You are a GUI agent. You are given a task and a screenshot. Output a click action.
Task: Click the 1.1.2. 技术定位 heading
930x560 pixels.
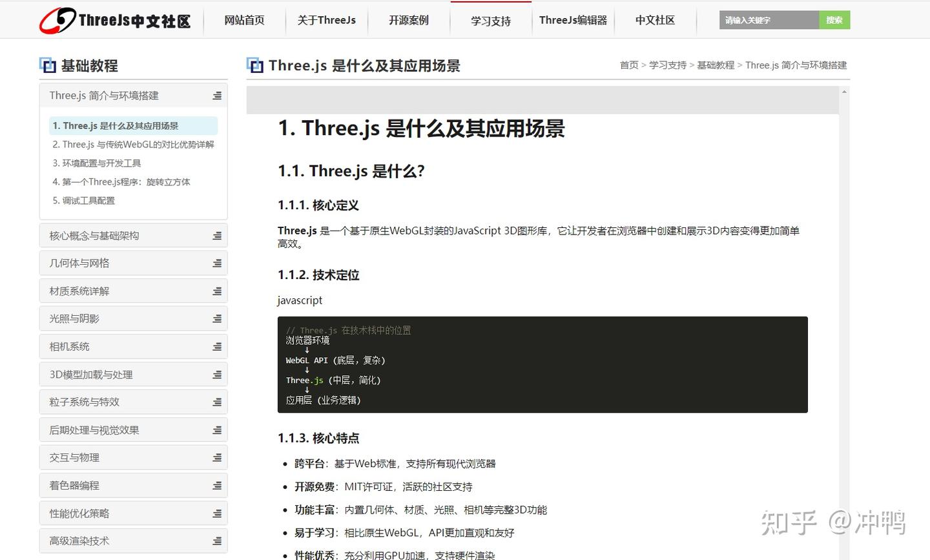pos(318,275)
